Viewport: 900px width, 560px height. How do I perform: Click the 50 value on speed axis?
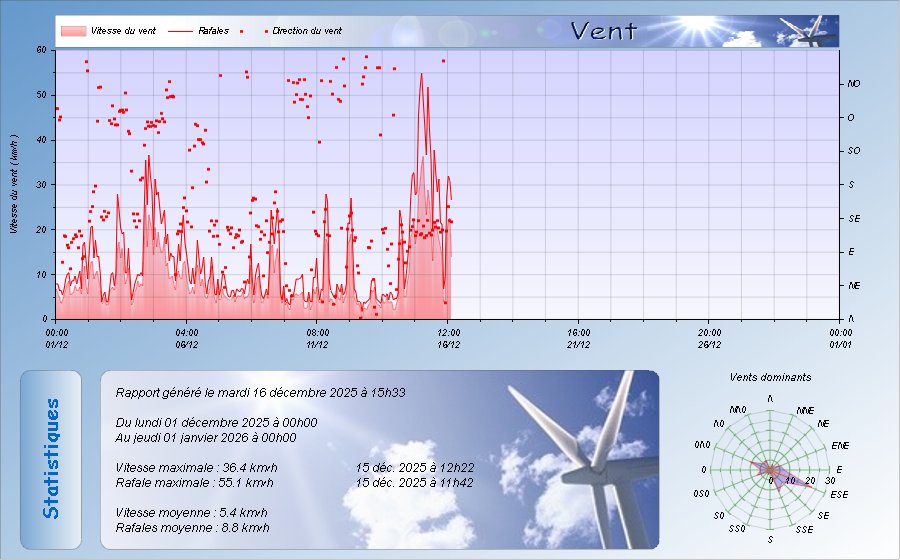(x=41, y=95)
